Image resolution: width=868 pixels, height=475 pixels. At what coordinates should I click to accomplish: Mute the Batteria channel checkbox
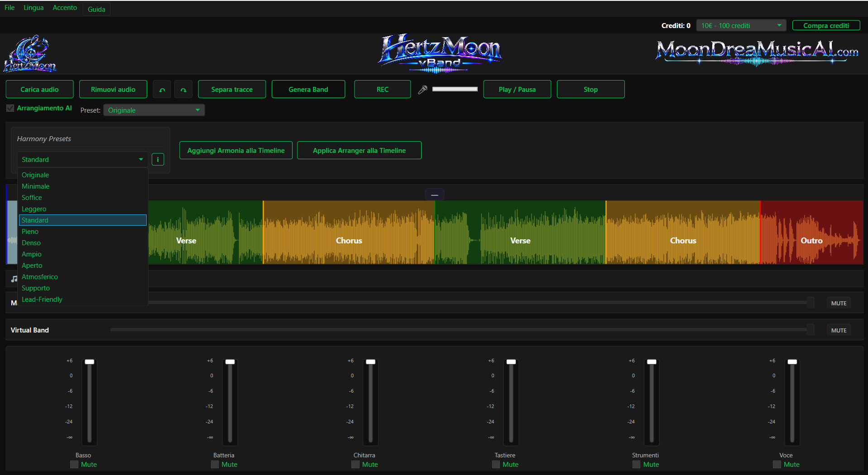[x=215, y=465]
